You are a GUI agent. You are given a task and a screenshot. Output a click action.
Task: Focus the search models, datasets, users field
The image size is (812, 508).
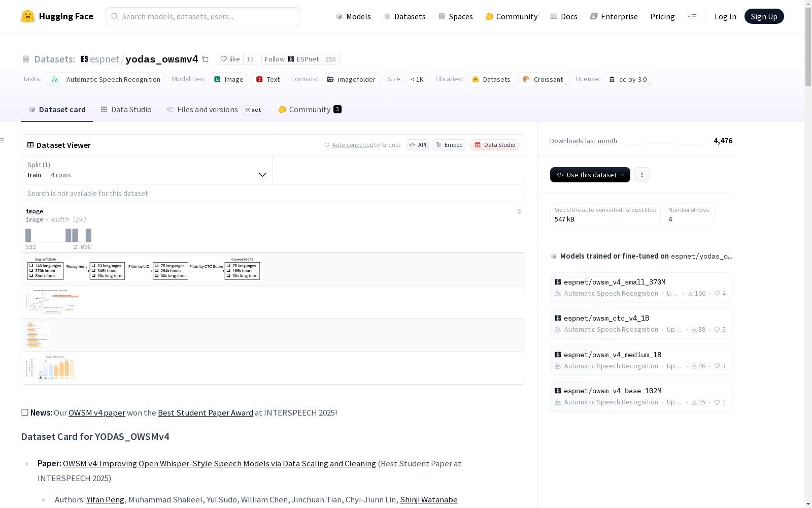[203, 16]
